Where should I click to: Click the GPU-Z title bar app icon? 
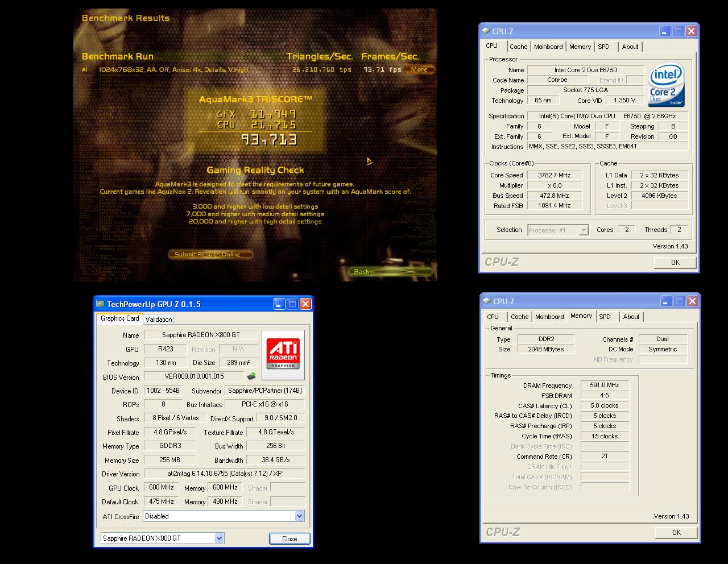tap(100, 304)
